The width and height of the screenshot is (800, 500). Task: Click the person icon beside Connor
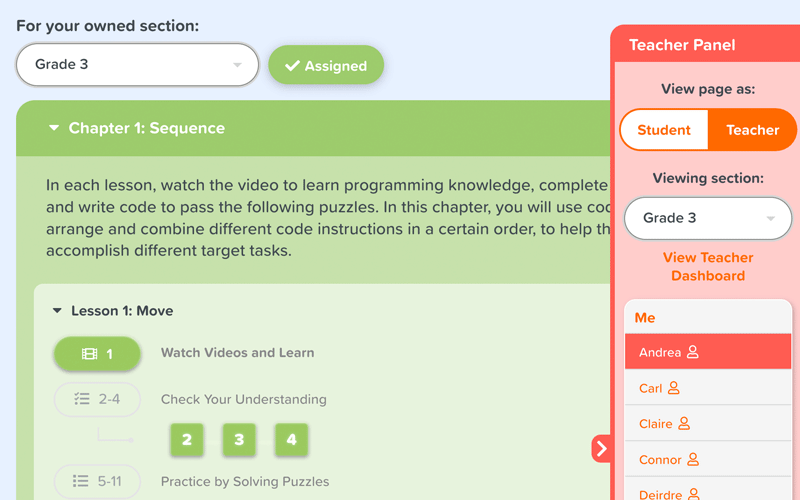(x=693, y=460)
